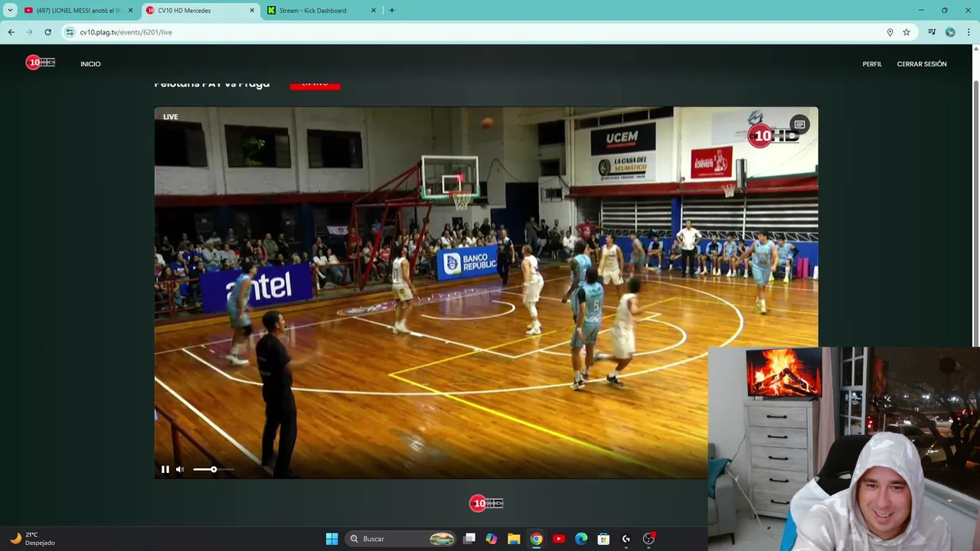980x551 pixels.
Task: Open the Chrome three-dot menu
Action: point(969,32)
